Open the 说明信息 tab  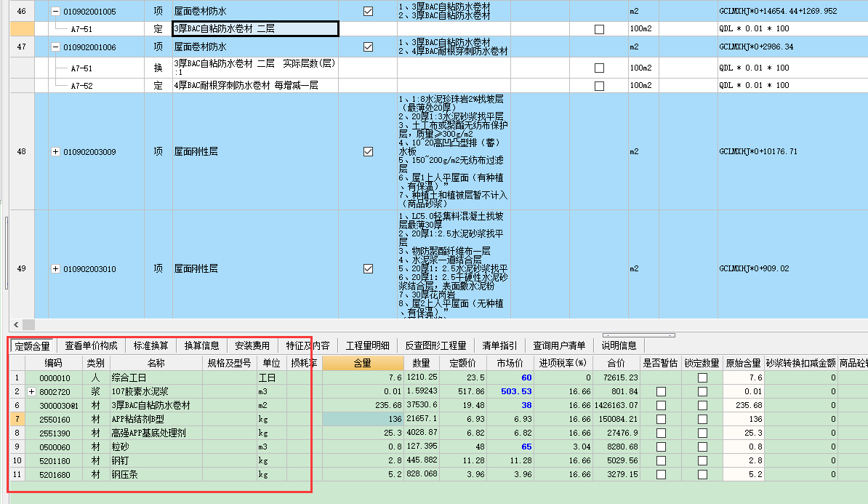(619, 345)
